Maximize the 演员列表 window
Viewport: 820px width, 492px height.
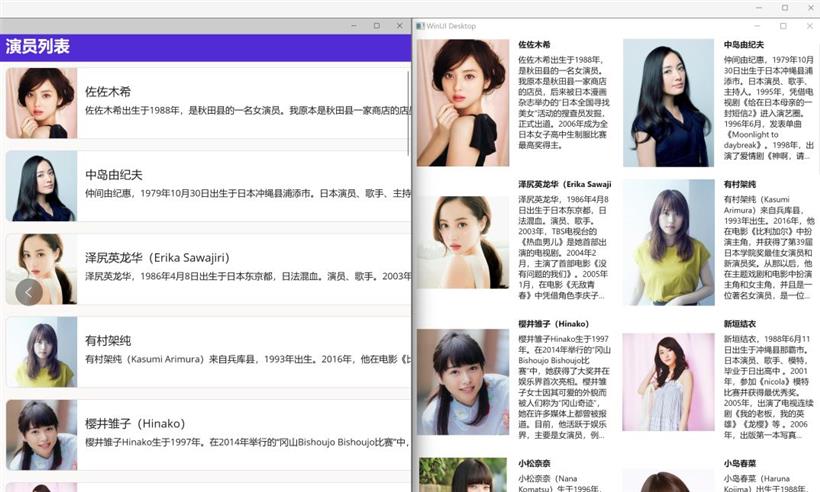pyautogui.click(x=377, y=26)
